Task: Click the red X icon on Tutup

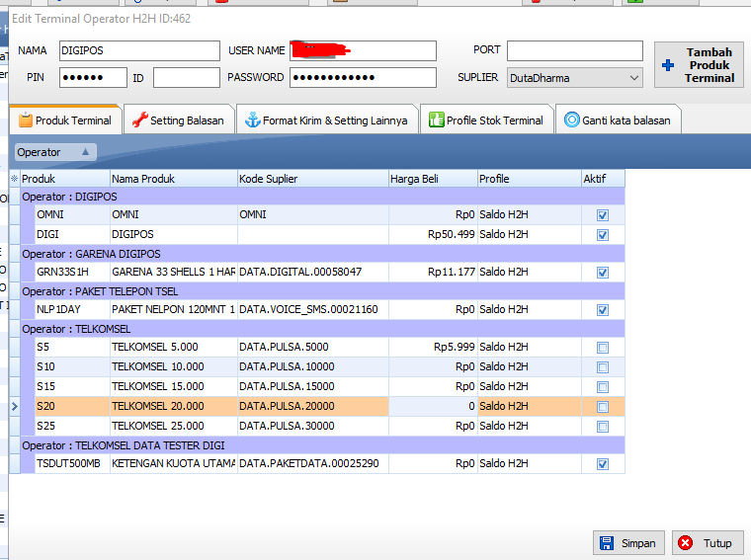Action: click(x=686, y=543)
